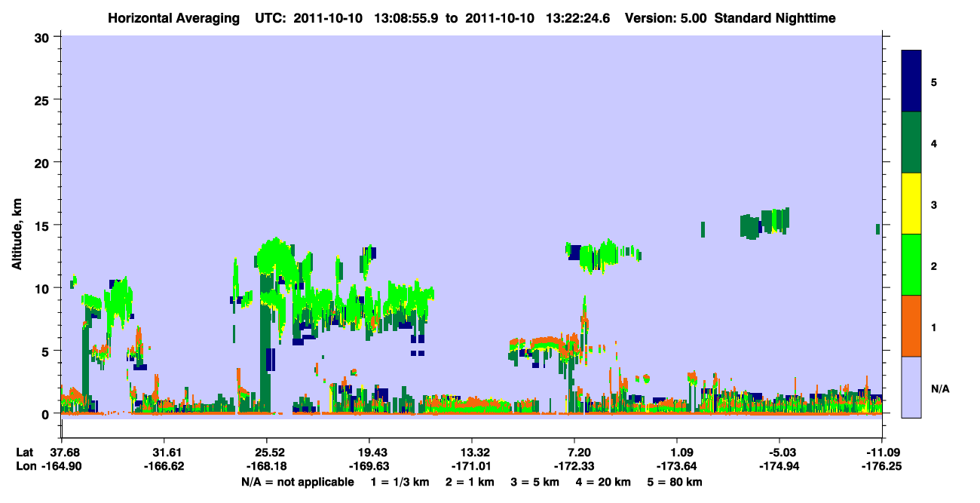The image size is (980, 503).
Task: Click legend text '5 = 80 km'
Action: click(675, 482)
